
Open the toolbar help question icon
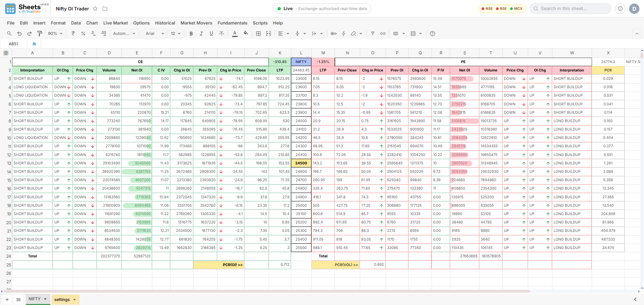pos(433,34)
